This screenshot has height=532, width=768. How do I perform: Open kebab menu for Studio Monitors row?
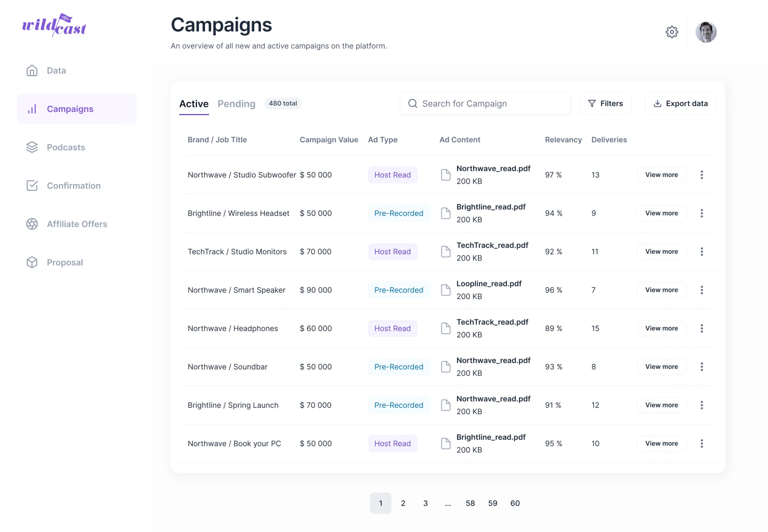[702, 251]
